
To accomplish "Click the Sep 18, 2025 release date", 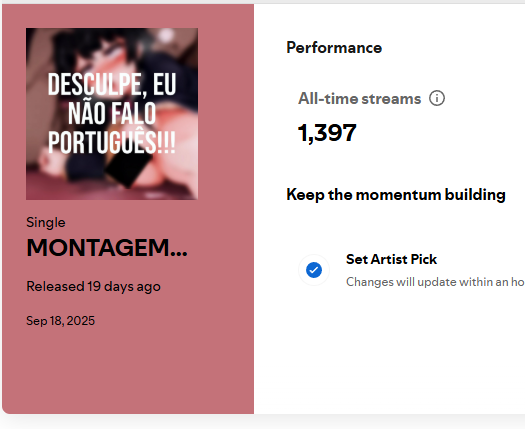I will point(61,321).
